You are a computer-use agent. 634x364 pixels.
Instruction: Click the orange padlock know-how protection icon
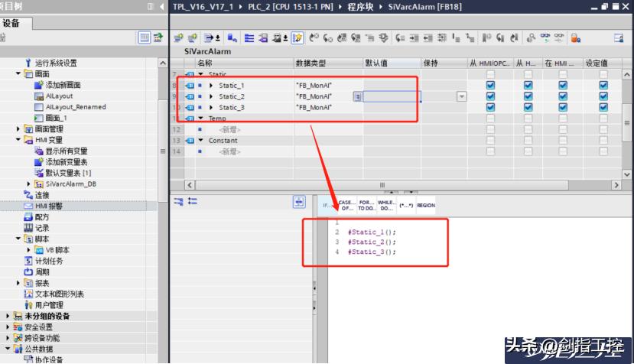pos(575,38)
